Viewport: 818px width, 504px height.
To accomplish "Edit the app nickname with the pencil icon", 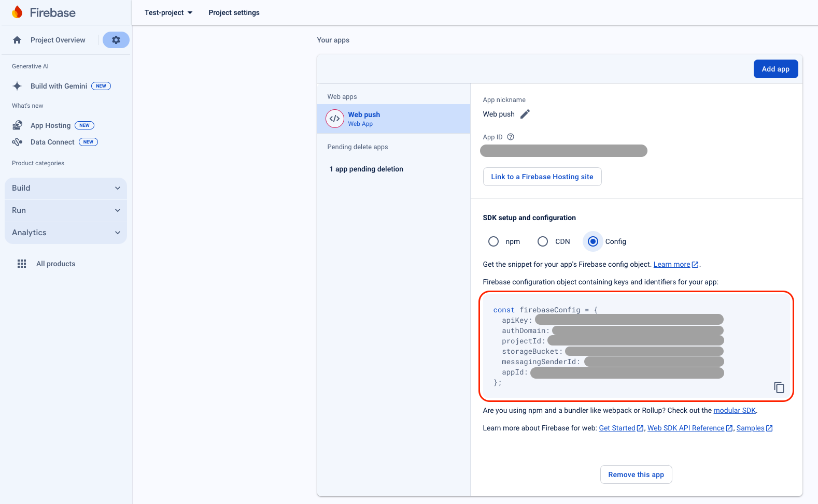I will pos(525,114).
